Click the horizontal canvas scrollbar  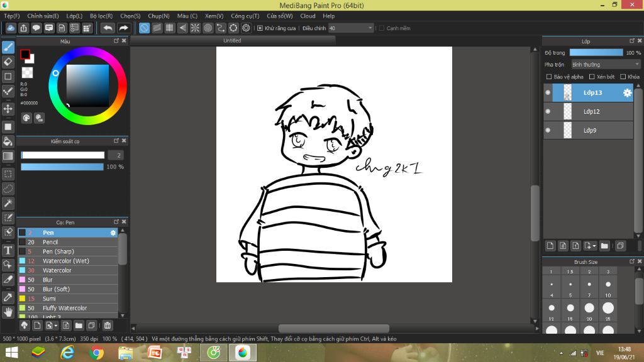(x=333, y=328)
